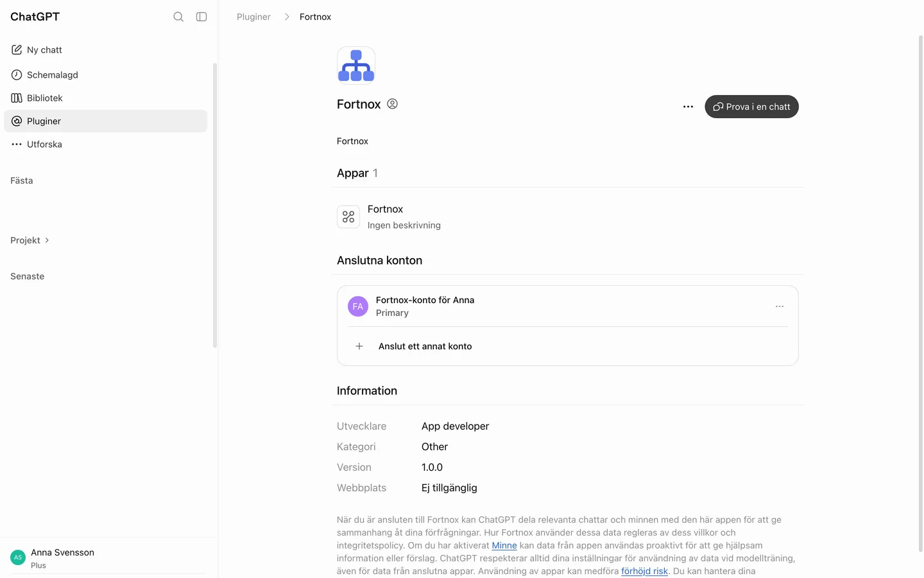Click the Fortnox app grid icon
This screenshot has width=924, height=578.
pyautogui.click(x=348, y=217)
